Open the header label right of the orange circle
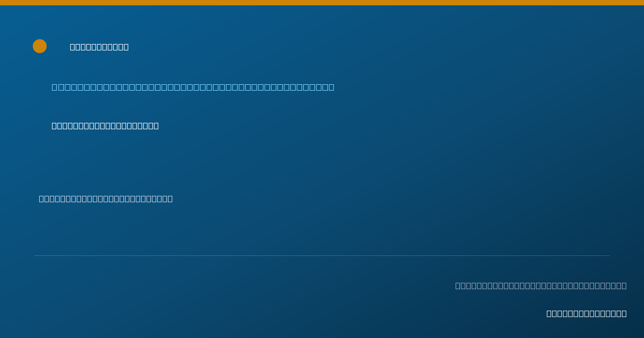Image resolution: width=644 pixels, height=338 pixels. [x=99, y=47]
